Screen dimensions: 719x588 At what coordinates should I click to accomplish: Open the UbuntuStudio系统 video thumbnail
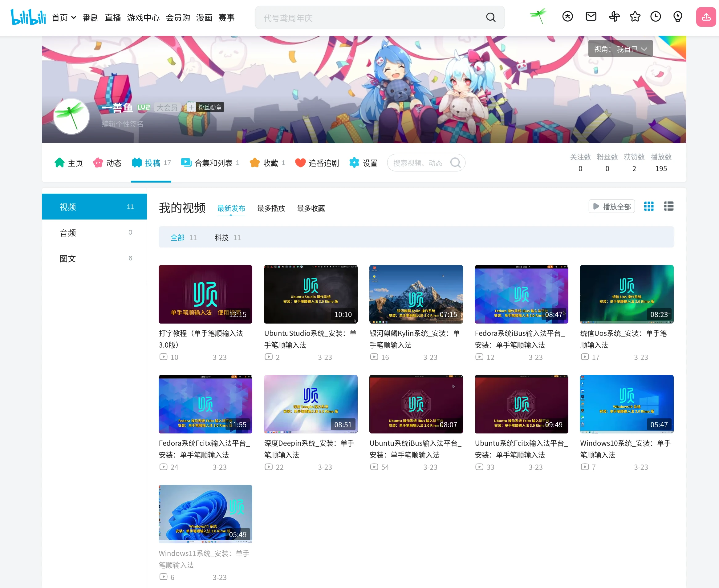(311, 294)
